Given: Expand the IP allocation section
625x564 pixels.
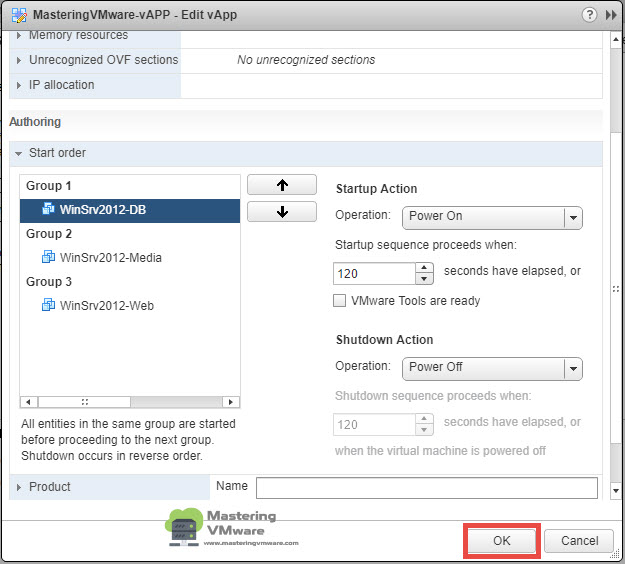Looking at the screenshot, I should click(x=18, y=85).
